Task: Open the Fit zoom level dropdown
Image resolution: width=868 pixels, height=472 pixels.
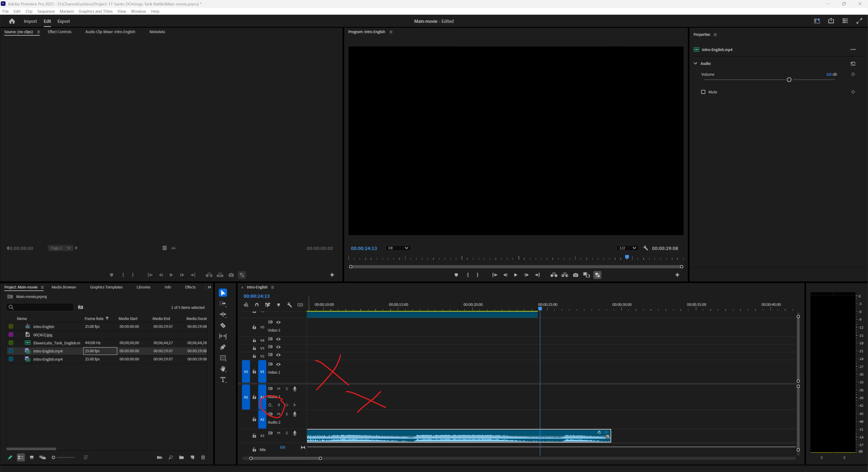Action: 398,248
